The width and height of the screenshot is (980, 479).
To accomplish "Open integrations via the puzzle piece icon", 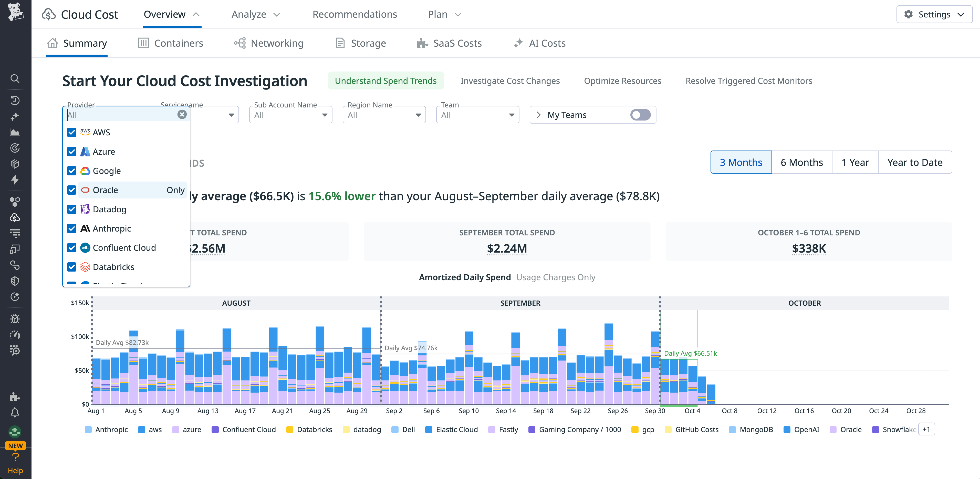I will pyautogui.click(x=15, y=397).
